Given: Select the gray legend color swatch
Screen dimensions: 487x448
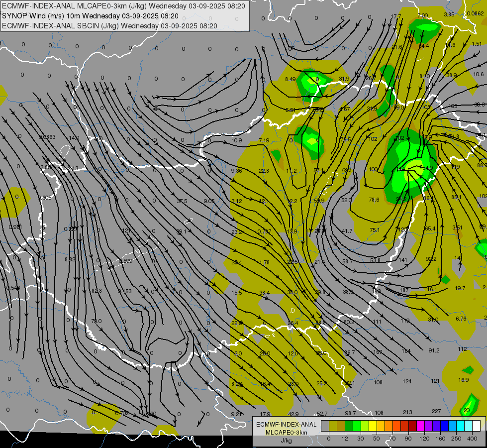Looking at the screenshot, I should tap(325, 426).
